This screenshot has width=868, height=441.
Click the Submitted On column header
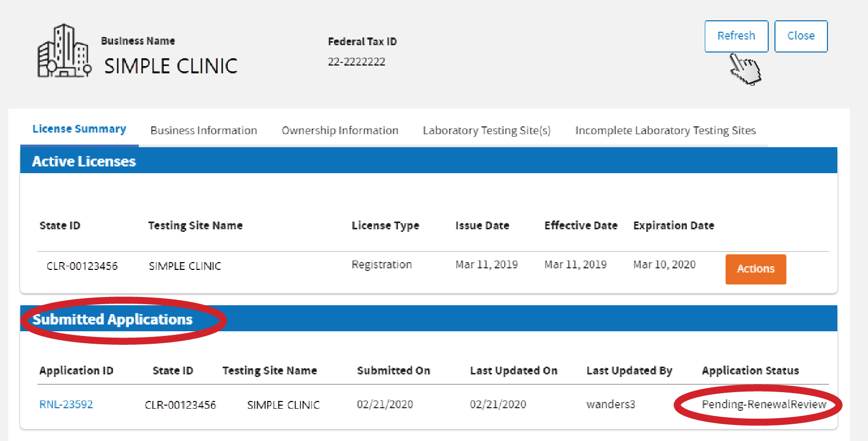(x=393, y=371)
